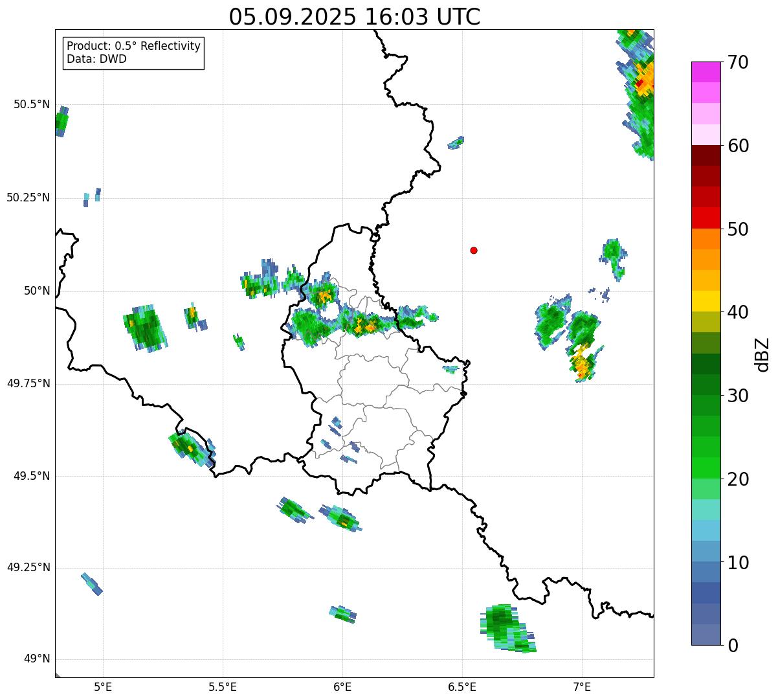
Task: Click the 49.75°N latitude label
Action: 28,384
